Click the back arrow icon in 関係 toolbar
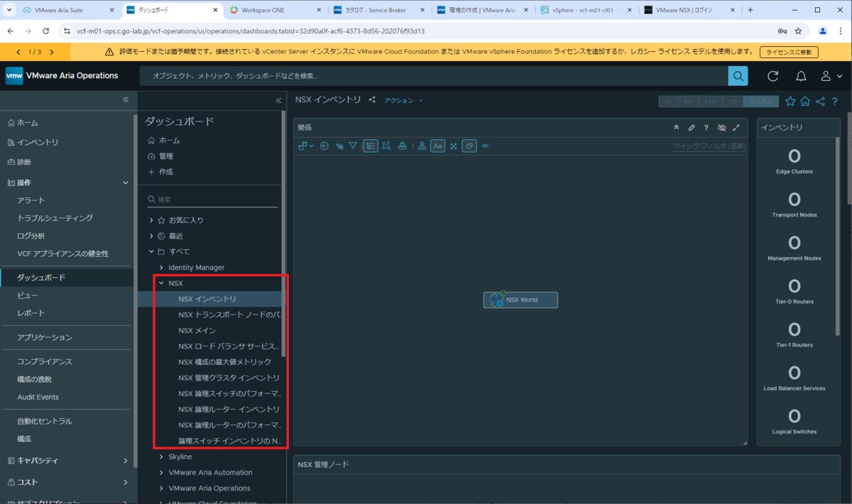Screen dimensions: 852x504 [324, 146]
